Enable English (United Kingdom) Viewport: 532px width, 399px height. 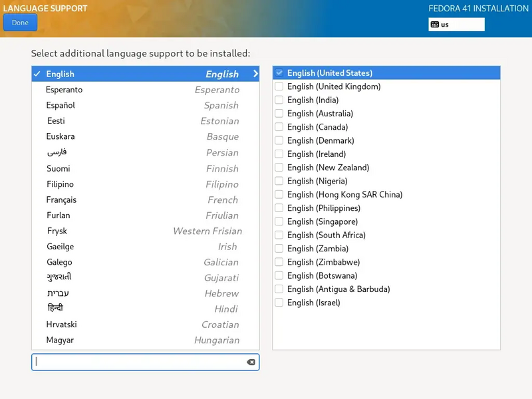279,86
